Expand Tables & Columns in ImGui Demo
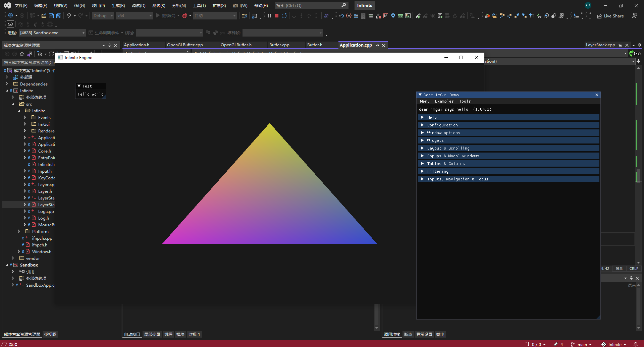The image size is (644, 347). coord(508,164)
